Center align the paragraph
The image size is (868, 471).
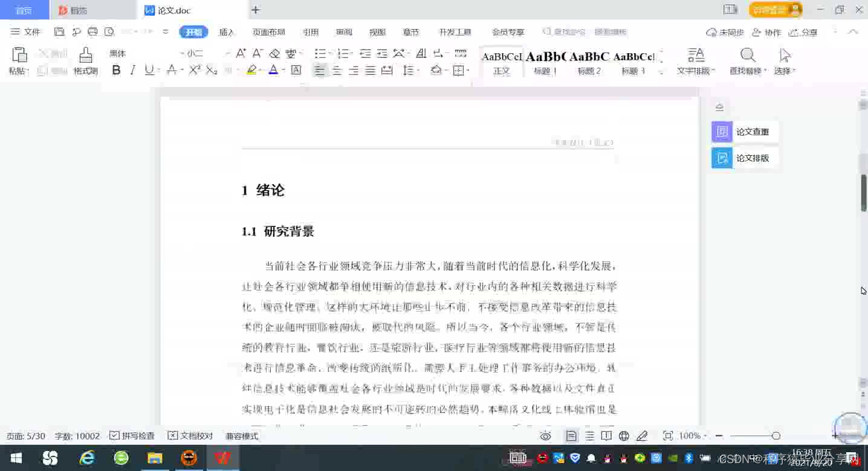[337, 71]
